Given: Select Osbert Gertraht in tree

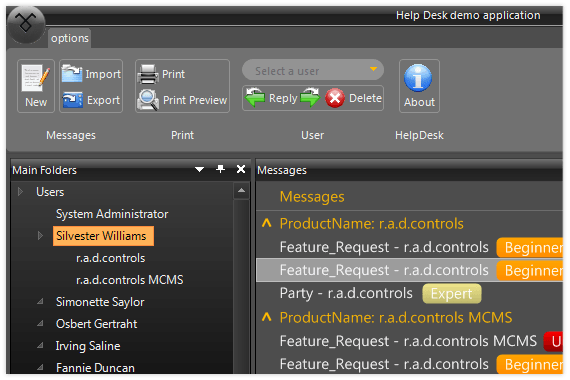Looking at the screenshot, I should [x=96, y=324].
